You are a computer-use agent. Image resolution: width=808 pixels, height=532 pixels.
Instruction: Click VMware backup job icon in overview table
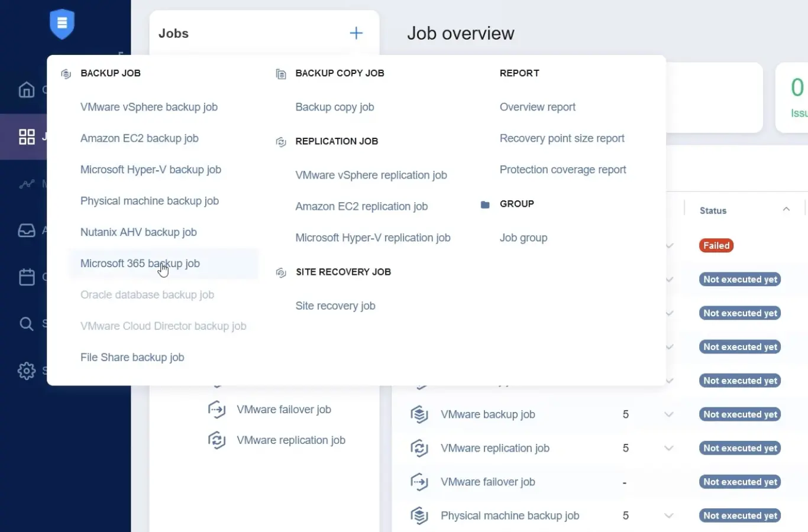pos(419,415)
